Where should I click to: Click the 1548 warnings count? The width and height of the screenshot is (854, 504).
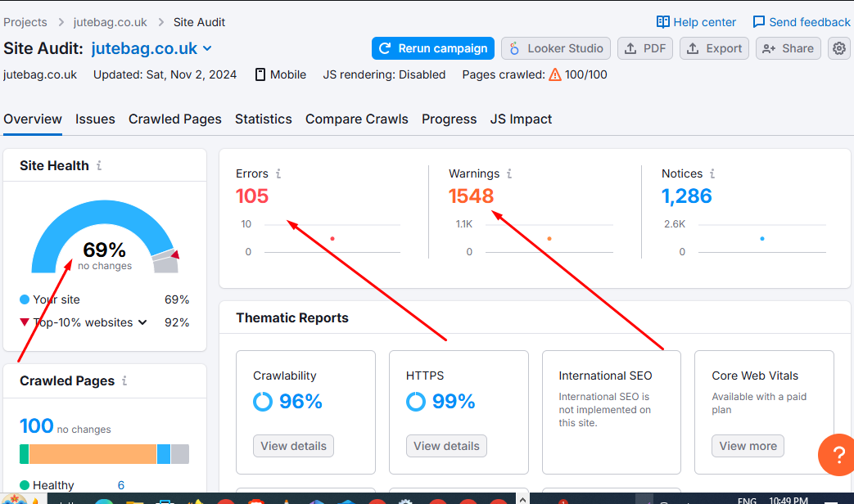coord(471,196)
